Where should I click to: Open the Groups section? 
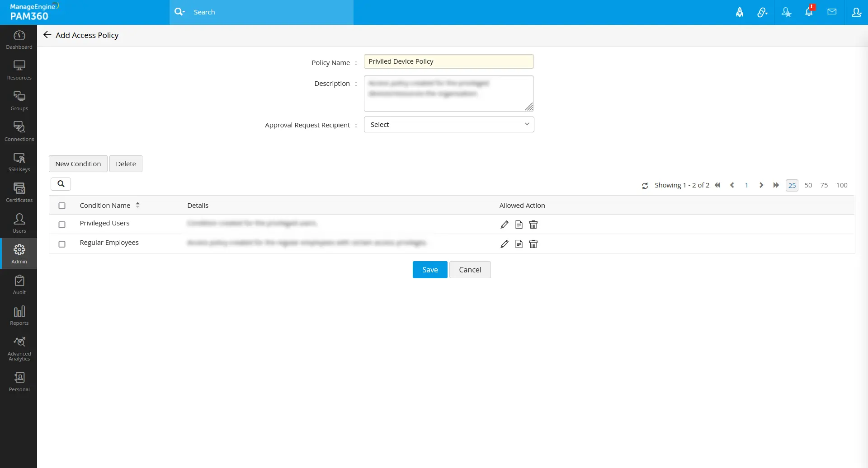[19, 101]
